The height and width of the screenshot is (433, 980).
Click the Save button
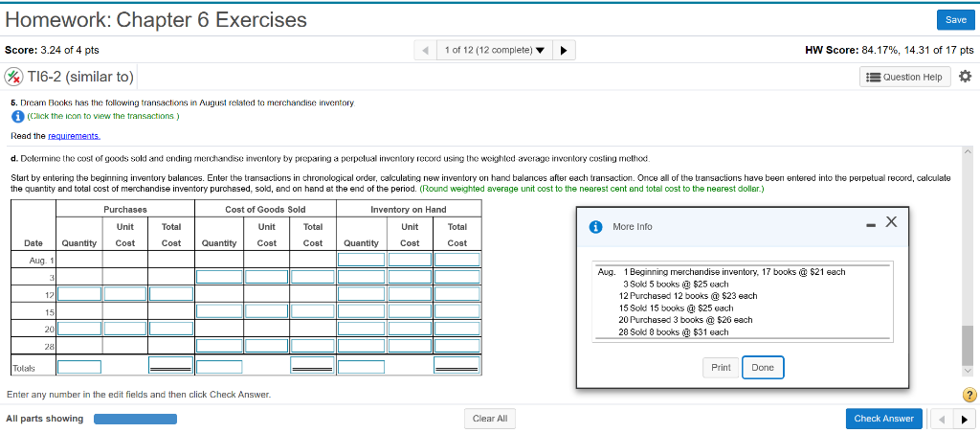coord(956,20)
